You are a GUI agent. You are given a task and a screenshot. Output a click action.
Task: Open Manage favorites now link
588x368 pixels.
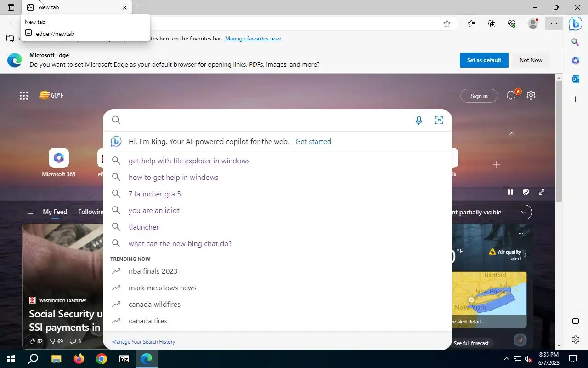pos(253,39)
